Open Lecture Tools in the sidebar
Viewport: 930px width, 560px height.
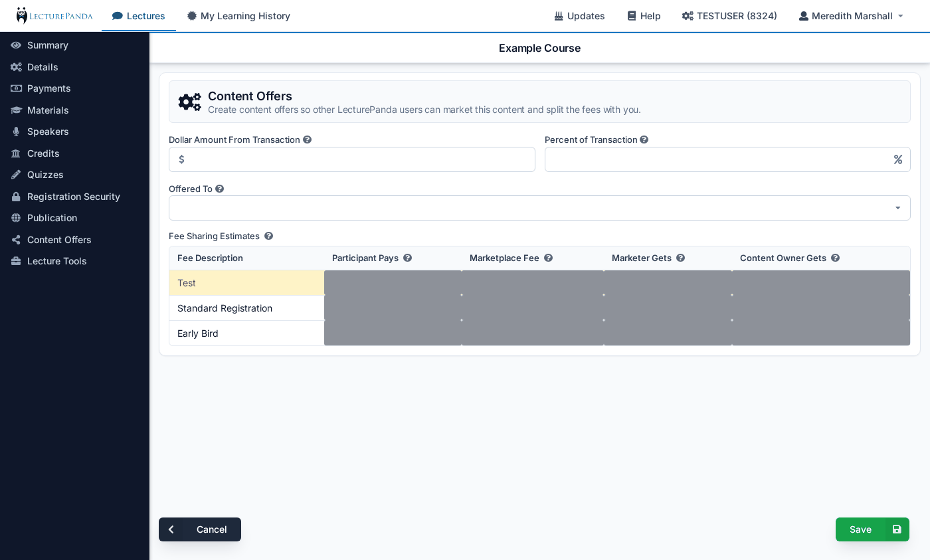57,261
